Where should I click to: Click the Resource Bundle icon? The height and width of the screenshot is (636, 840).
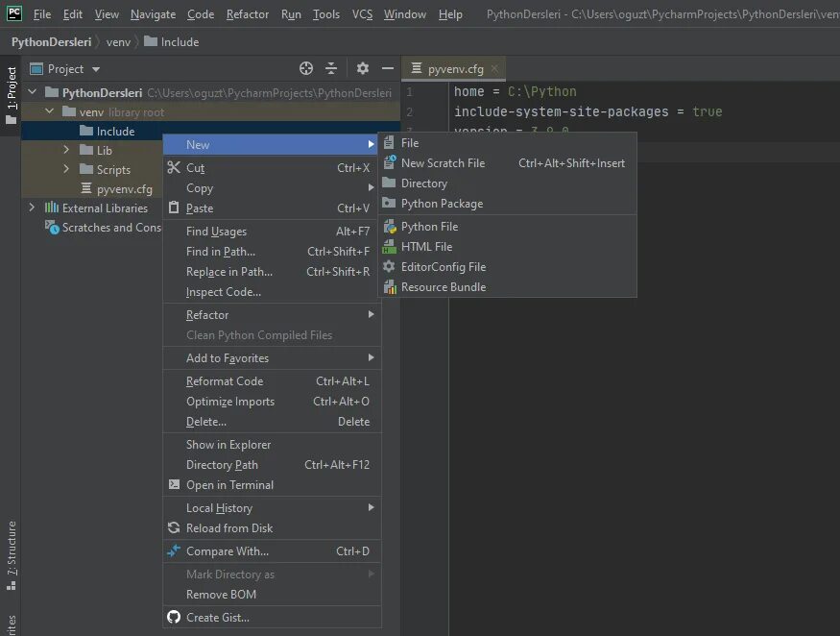(390, 287)
